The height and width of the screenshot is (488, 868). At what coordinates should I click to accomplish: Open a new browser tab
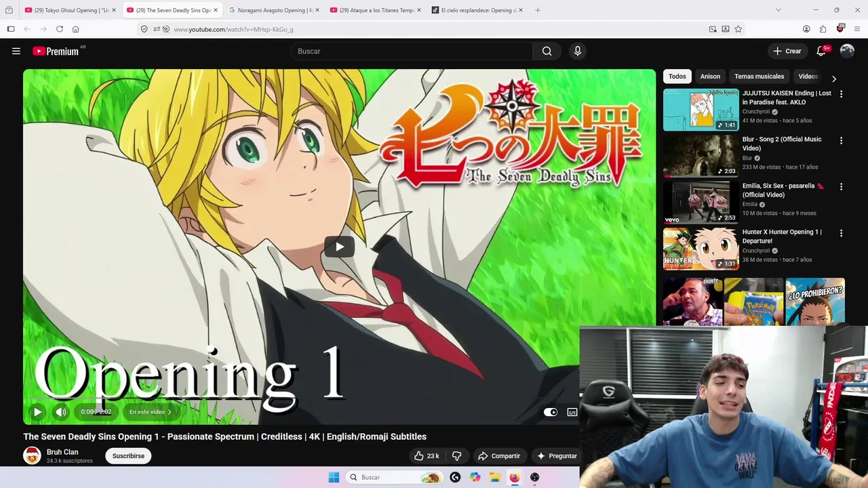coord(537,10)
